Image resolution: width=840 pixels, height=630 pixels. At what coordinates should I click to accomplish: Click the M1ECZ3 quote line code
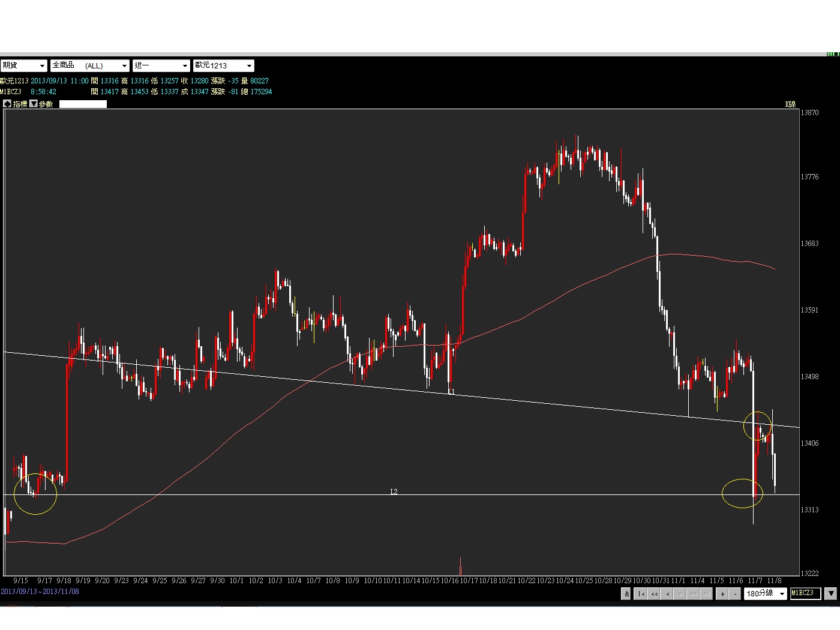[11, 92]
